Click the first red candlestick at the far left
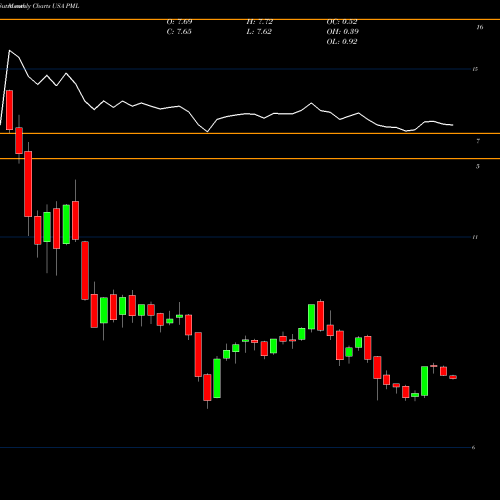The image size is (500, 500). point(9,110)
